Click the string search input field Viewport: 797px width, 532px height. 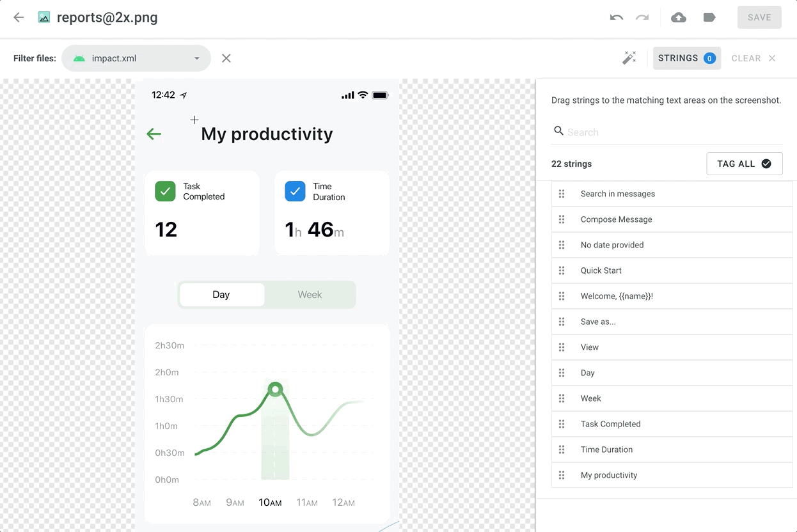pos(672,132)
